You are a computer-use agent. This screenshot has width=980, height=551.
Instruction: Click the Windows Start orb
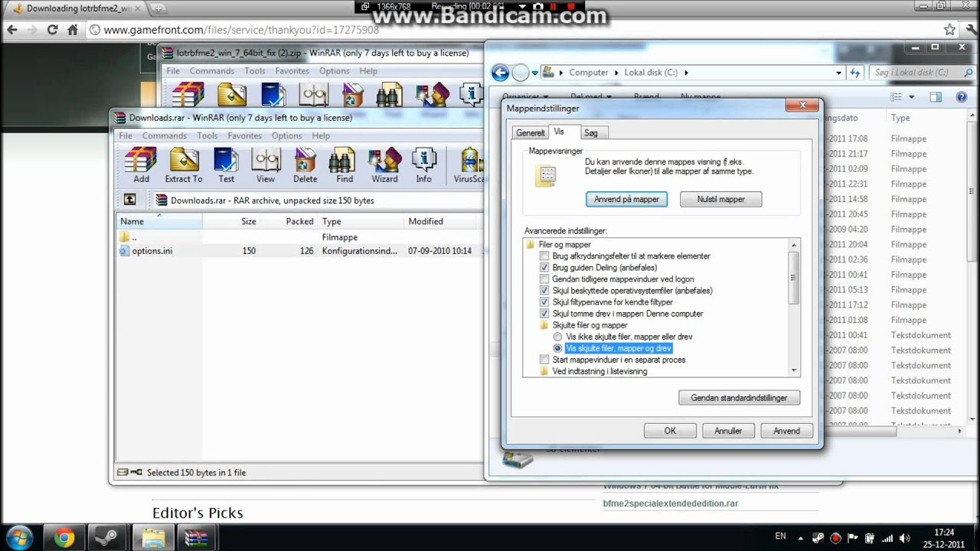click(18, 537)
